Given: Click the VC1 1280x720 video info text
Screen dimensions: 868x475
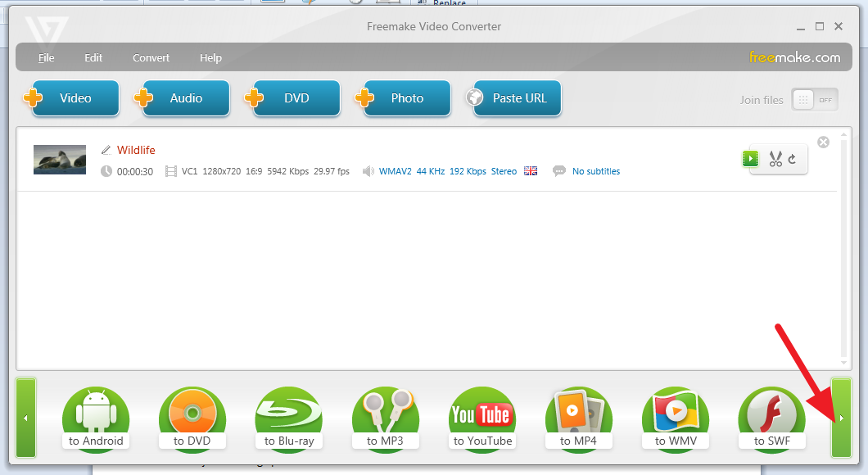Looking at the screenshot, I should pyautogui.click(x=265, y=172).
